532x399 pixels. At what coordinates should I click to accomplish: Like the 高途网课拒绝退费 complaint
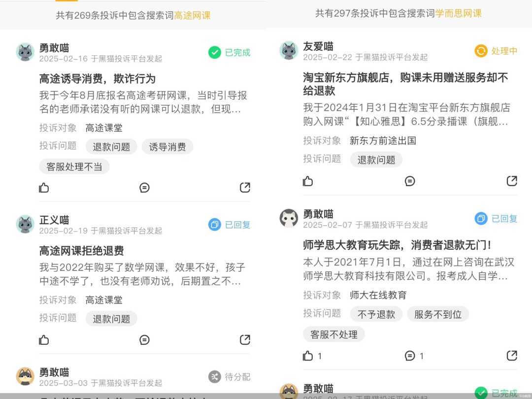coord(44,339)
